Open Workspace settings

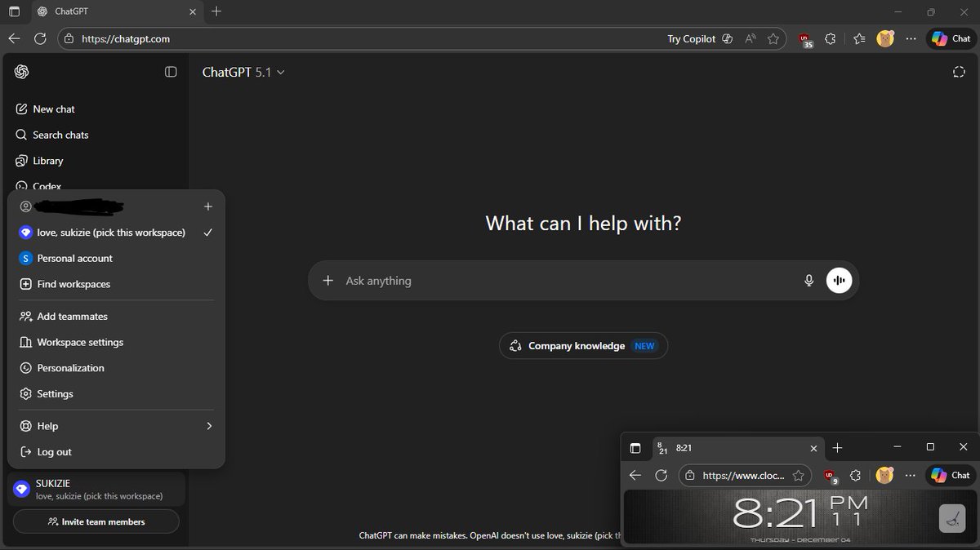pos(116,342)
